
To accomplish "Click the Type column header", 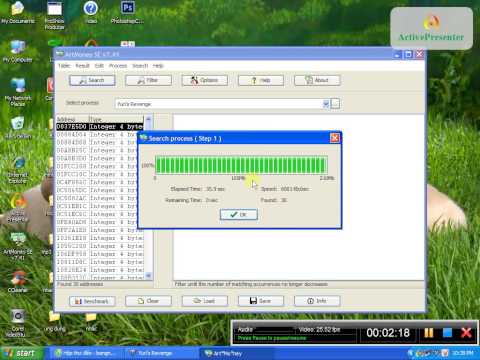I will coord(116,119).
